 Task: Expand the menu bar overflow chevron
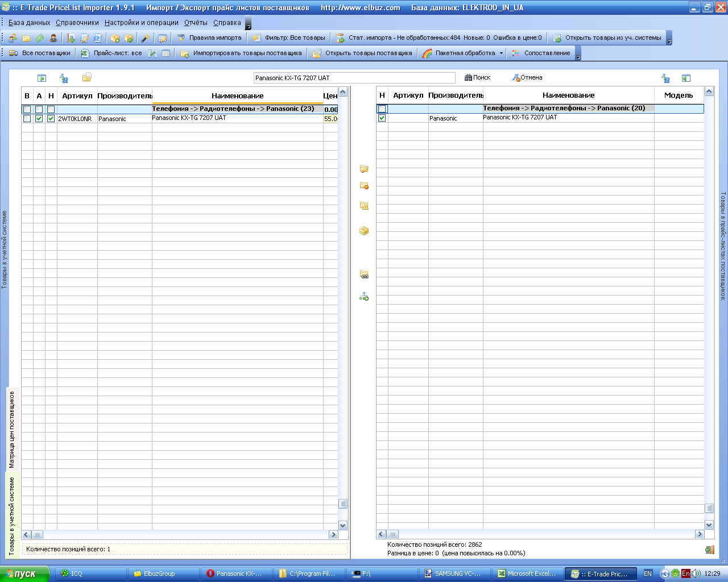(x=248, y=23)
